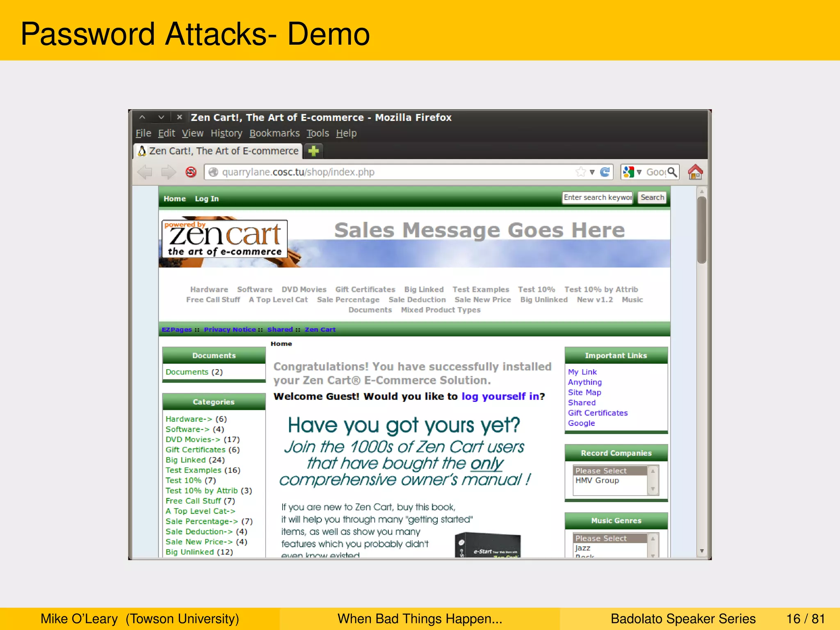The height and width of the screenshot is (630, 840).
Task: Click the site identity globe icon
Action: [213, 172]
